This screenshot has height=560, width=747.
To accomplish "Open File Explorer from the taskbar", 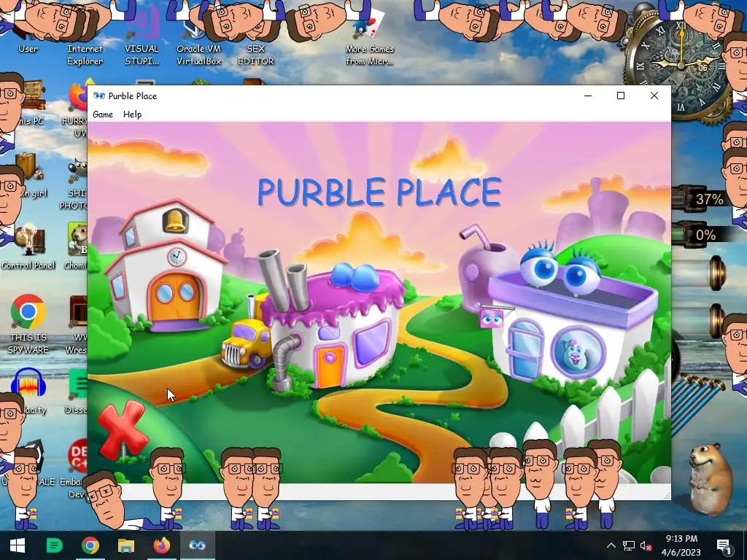I will (x=125, y=545).
